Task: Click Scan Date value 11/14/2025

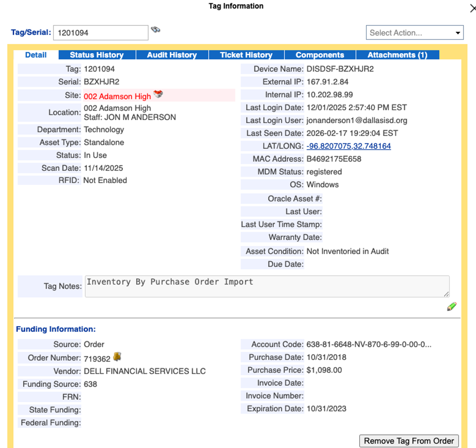Action: 103,168
